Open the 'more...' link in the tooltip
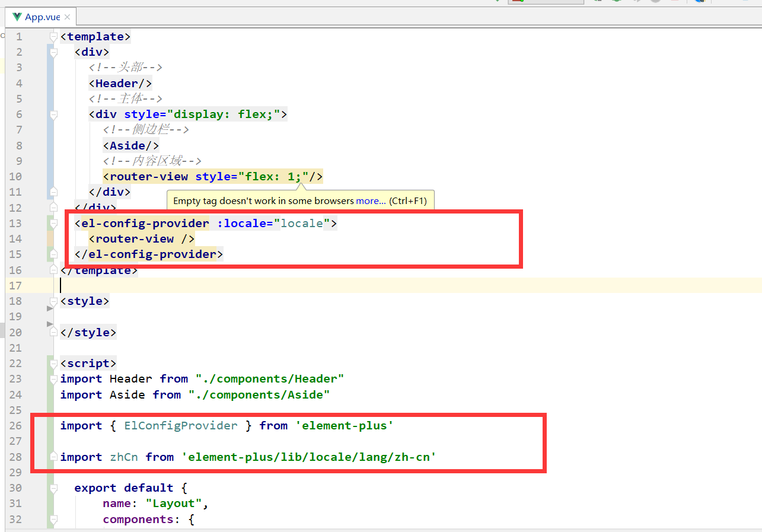 coord(371,201)
